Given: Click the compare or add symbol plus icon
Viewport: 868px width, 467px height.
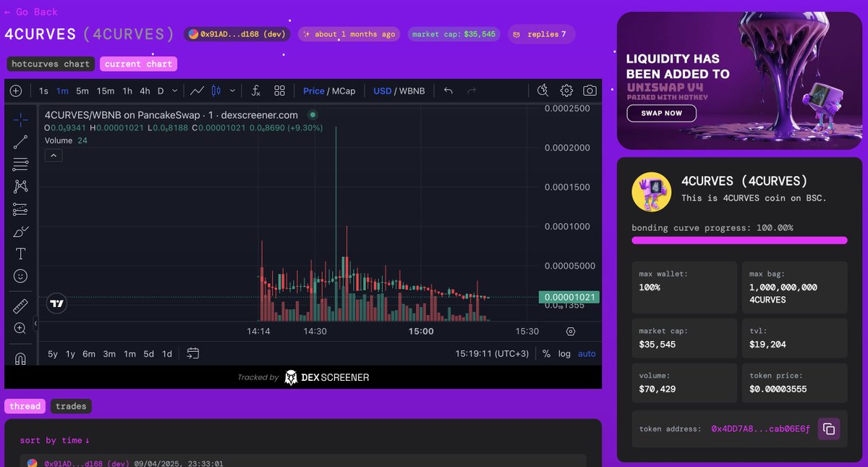Looking at the screenshot, I should pos(16,91).
